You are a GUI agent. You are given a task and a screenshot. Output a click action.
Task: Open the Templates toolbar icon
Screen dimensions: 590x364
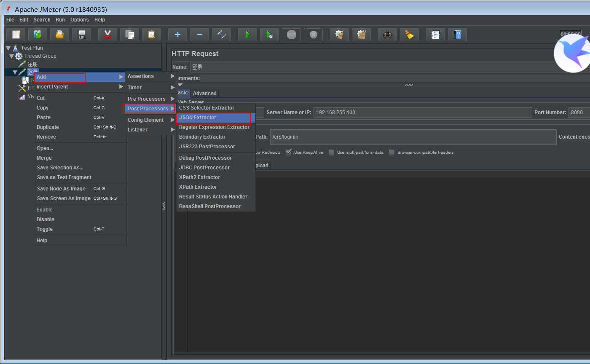[38, 35]
